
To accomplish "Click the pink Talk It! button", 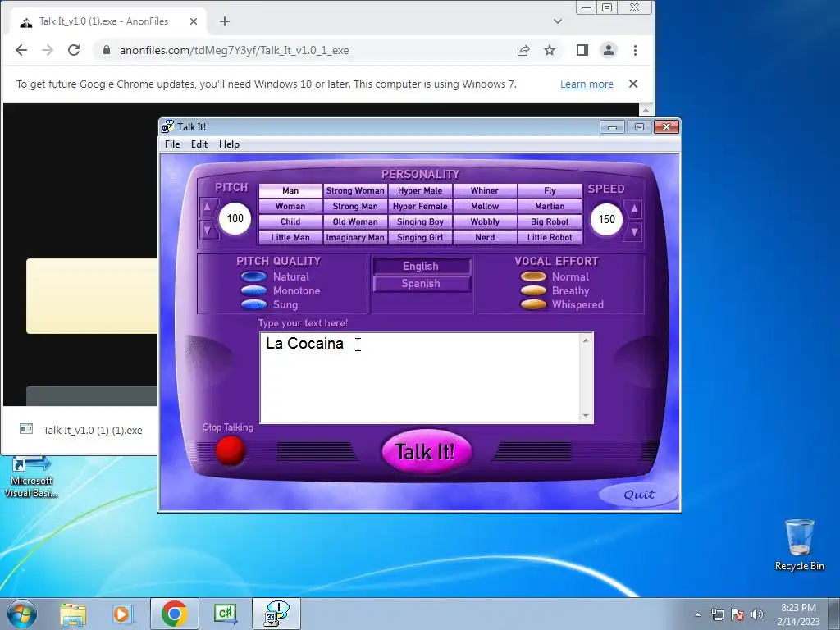I will point(427,451).
